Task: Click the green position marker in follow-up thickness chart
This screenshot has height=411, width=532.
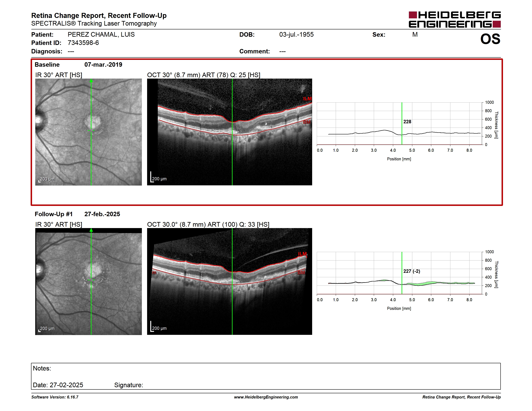Action: [402, 273]
